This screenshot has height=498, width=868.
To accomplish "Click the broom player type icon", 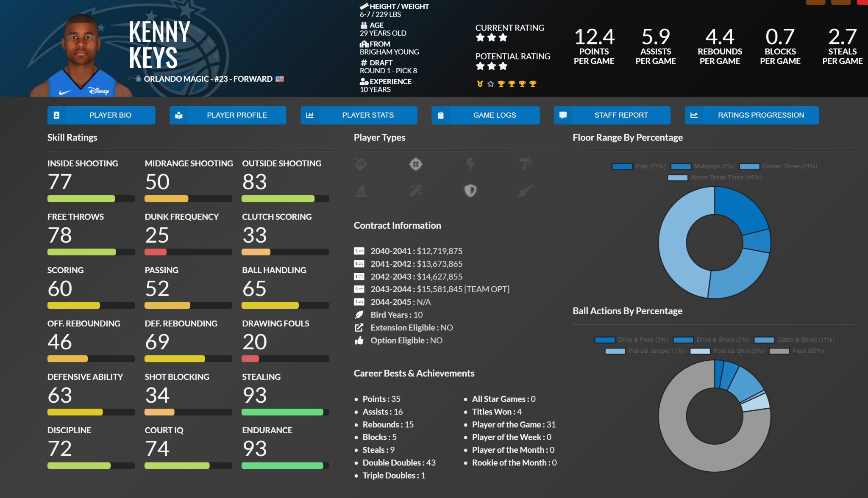I will (x=525, y=191).
